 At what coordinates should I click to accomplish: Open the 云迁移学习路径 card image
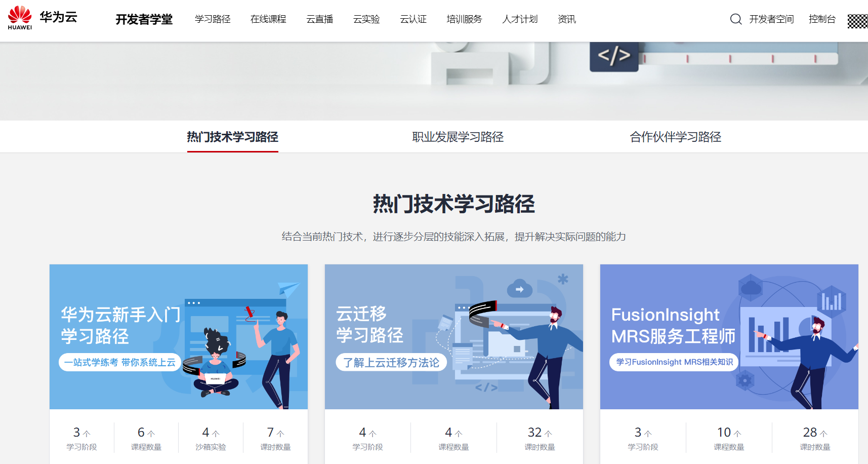(454, 337)
